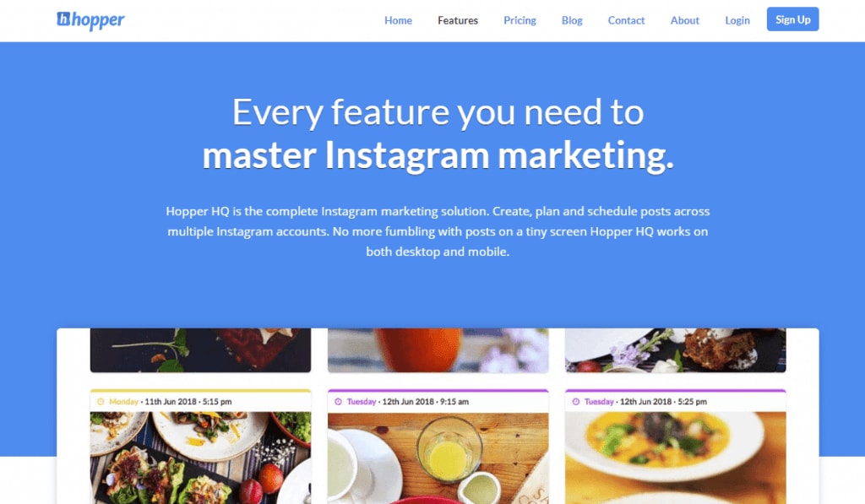Image resolution: width=865 pixels, height=504 pixels.
Task: Open the Monday 11th Jun tacos post image
Action: pos(201,458)
